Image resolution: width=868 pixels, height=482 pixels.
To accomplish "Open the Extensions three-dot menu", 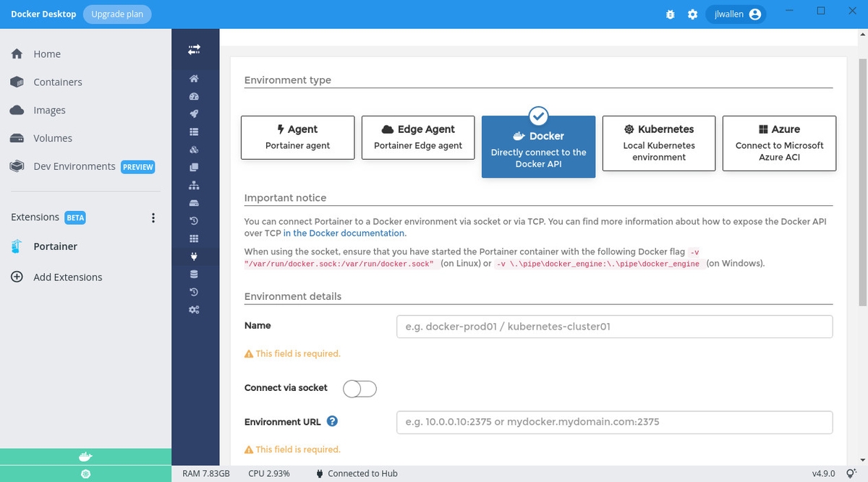I will tap(153, 218).
